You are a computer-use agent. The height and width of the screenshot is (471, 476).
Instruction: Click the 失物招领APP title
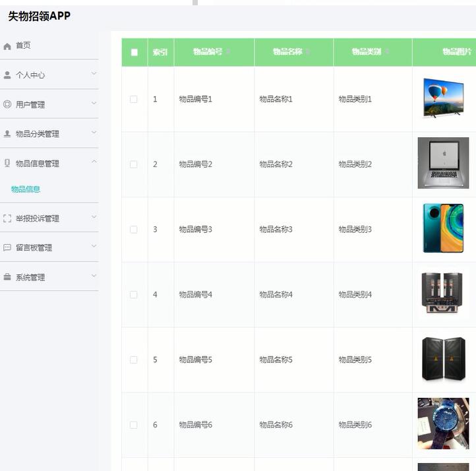pyautogui.click(x=39, y=16)
